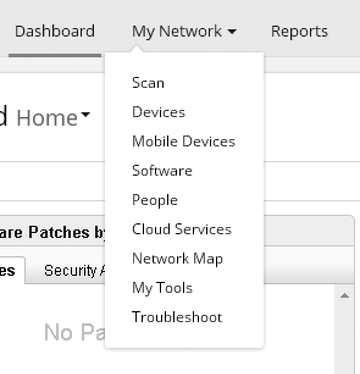360x374 pixels.
Task: Switch to the Security tab in the patches panel
Action: point(74,271)
